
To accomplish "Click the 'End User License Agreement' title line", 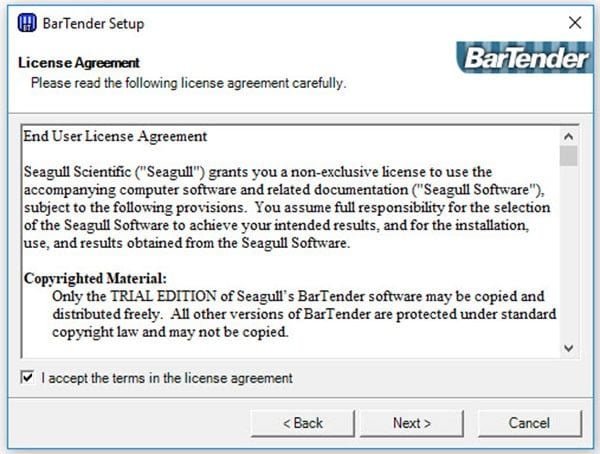I will pyautogui.click(x=115, y=136).
